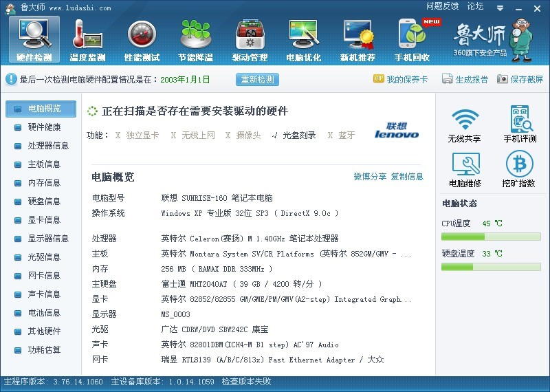The width and height of the screenshot is (550, 392).
Task: Open the 温度监测 temperature monitor
Action: click(x=88, y=40)
